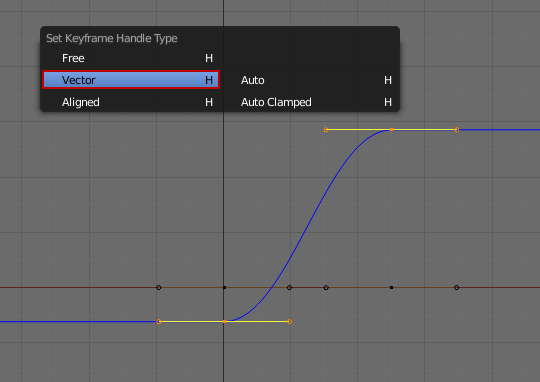Click right handle of upper blue-curve keyframe
Viewport: 540px width, 382px height.
(x=457, y=130)
